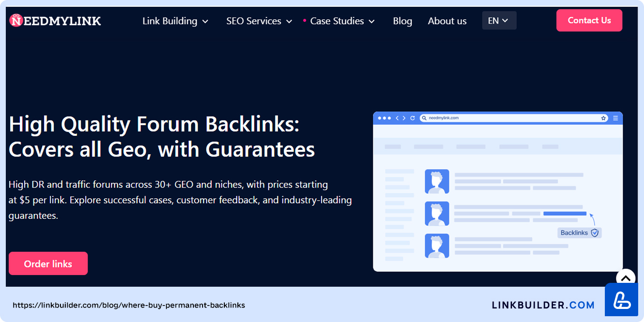The height and width of the screenshot is (322, 644).
Task: Open the Case Studies menu
Action: tap(337, 21)
